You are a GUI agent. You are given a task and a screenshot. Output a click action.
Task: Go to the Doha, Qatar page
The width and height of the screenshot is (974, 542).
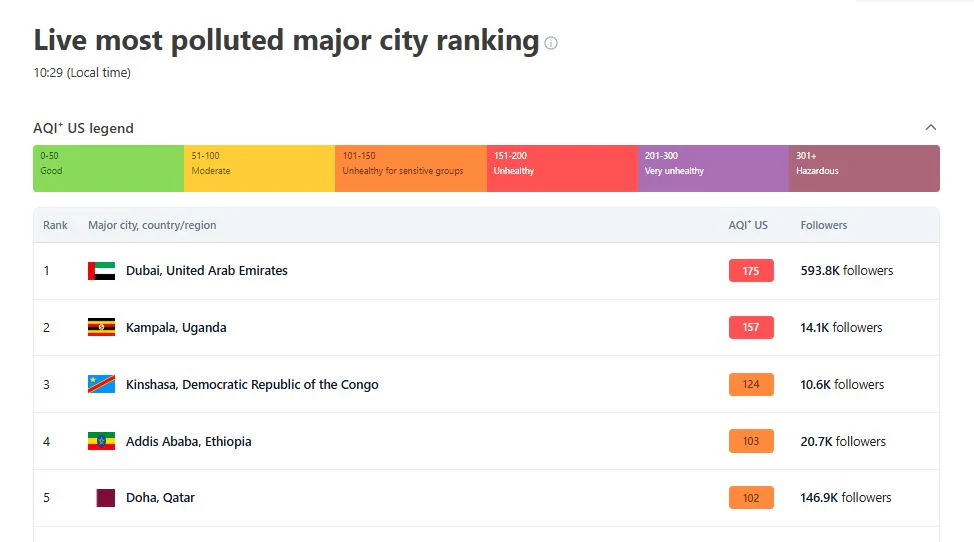(x=160, y=498)
